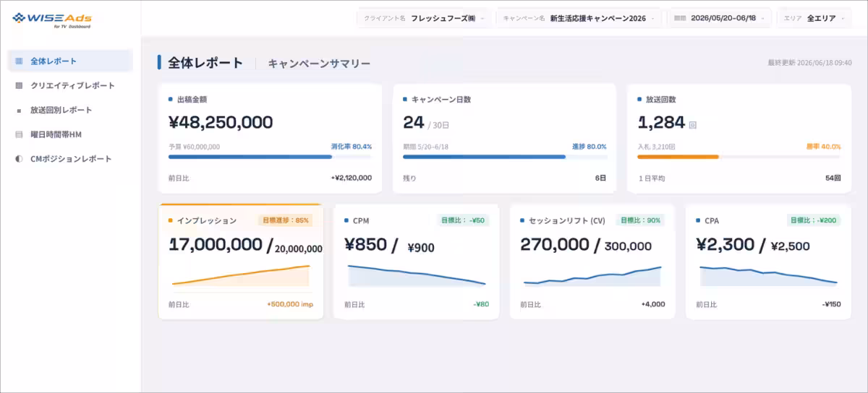Click the ¥850 CPM value

click(x=365, y=245)
